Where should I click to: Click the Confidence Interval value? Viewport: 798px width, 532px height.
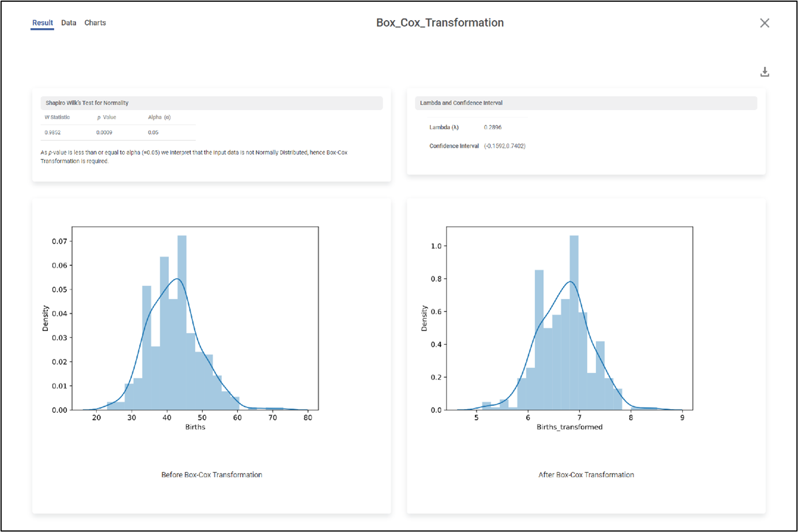505,146
